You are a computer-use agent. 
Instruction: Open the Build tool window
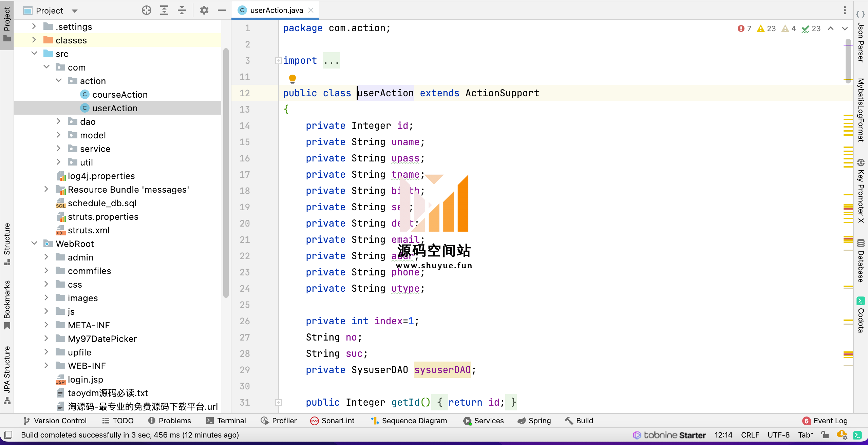click(x=579, y=421)
